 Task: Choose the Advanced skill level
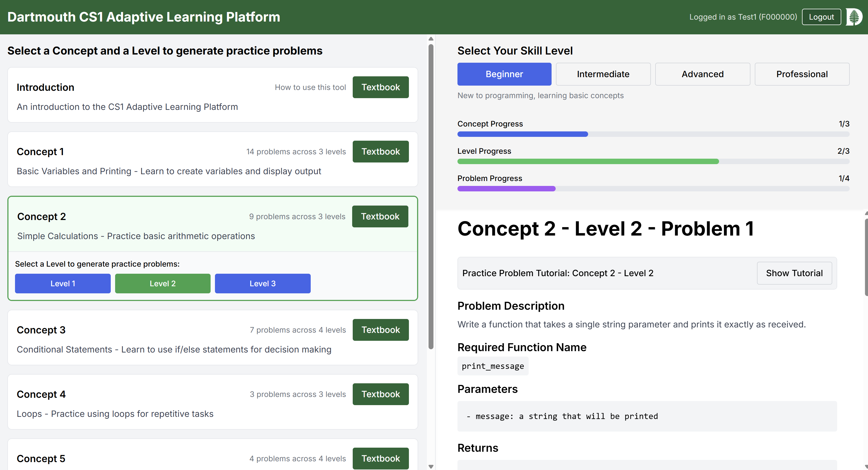[702, 74]
